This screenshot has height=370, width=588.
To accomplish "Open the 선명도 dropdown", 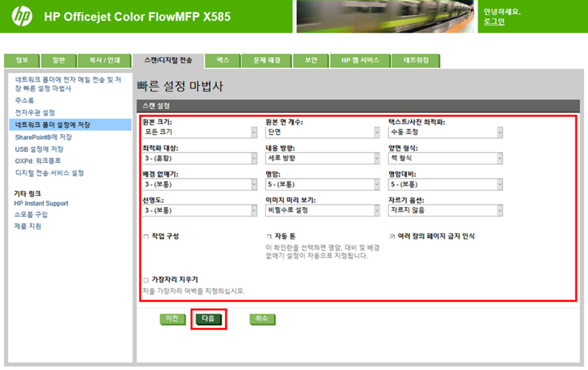I will click(200, 210).
